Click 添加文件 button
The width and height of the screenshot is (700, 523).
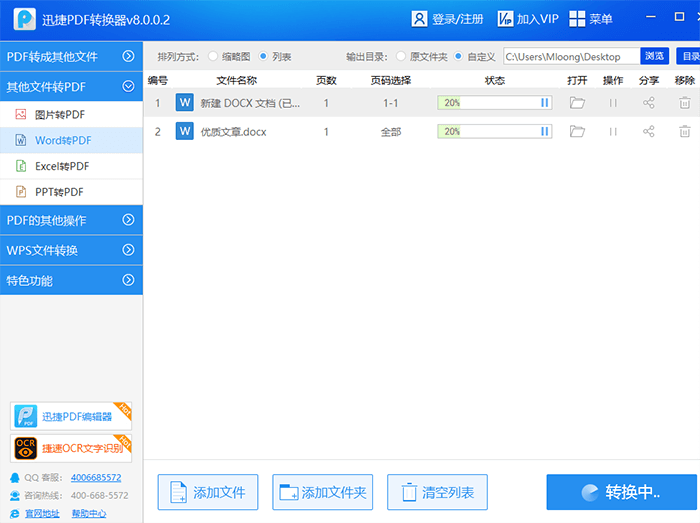208,492
